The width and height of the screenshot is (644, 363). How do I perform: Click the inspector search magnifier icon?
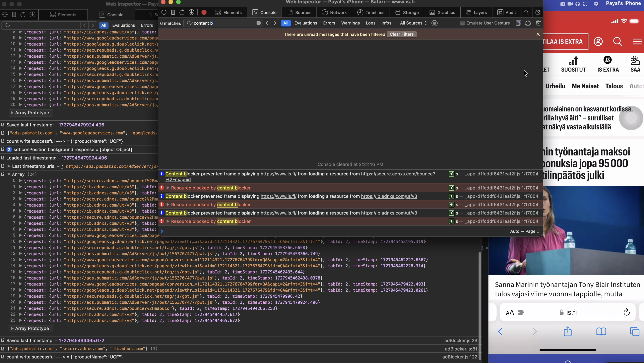[x=527, y=12]
